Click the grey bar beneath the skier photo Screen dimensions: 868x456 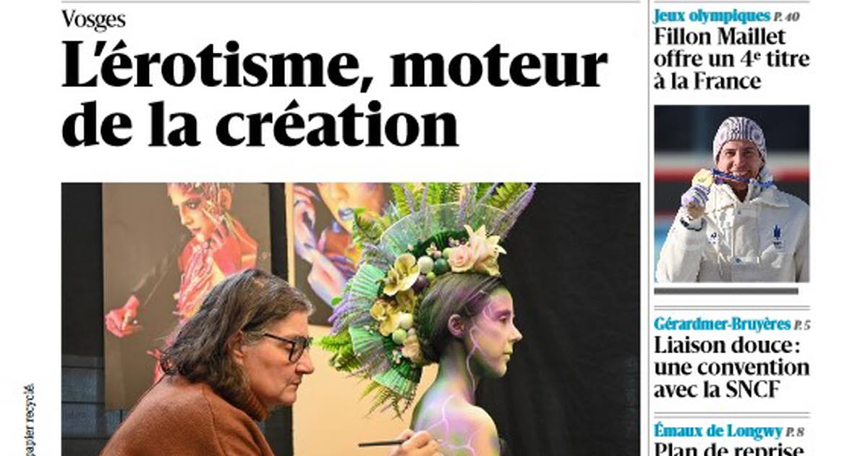coord(727,291)
